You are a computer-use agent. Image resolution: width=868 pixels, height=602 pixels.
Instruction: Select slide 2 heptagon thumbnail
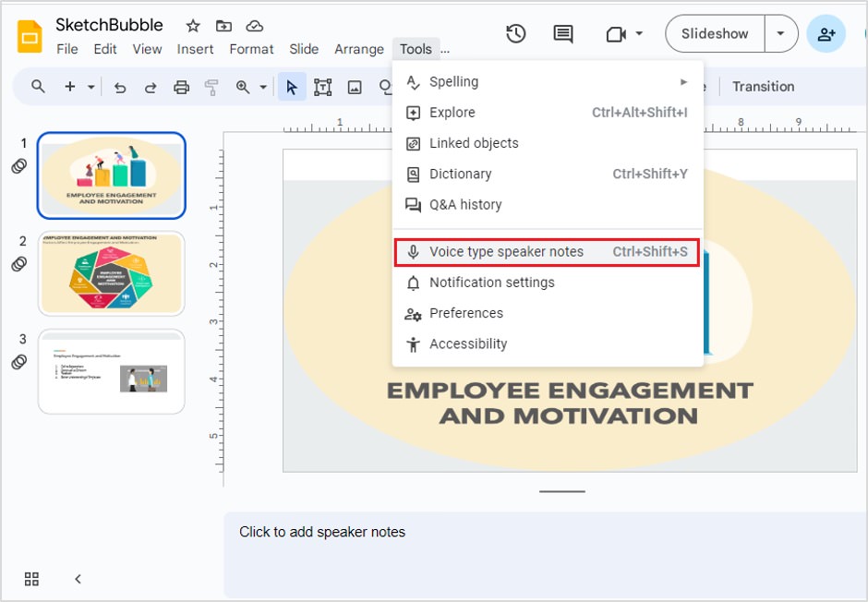pos(111,273)
